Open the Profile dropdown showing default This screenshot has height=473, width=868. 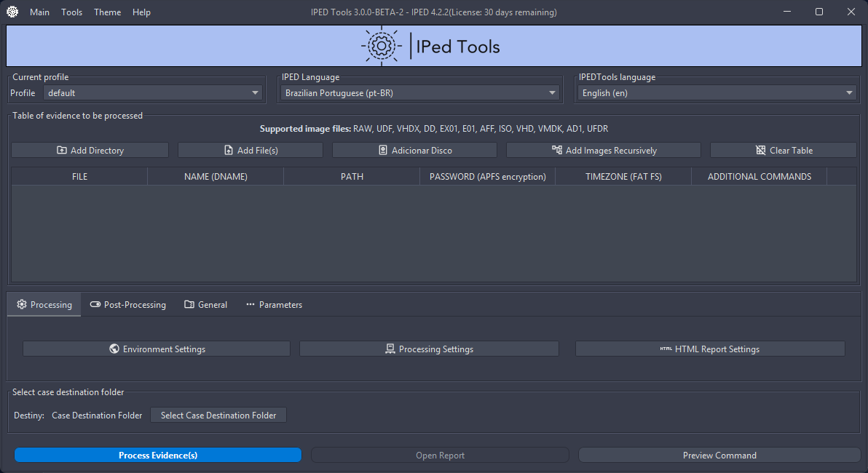[153, 93]
